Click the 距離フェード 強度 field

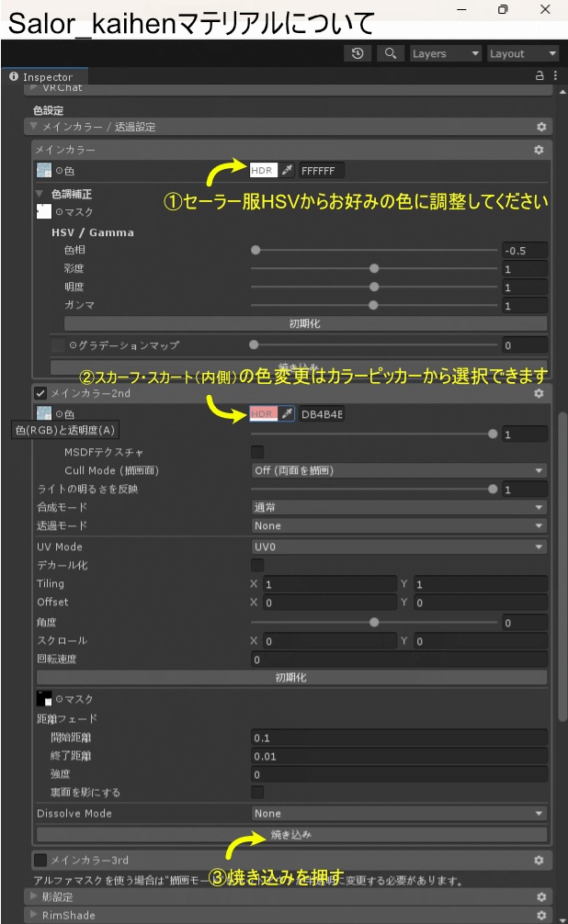click(399, 774)
